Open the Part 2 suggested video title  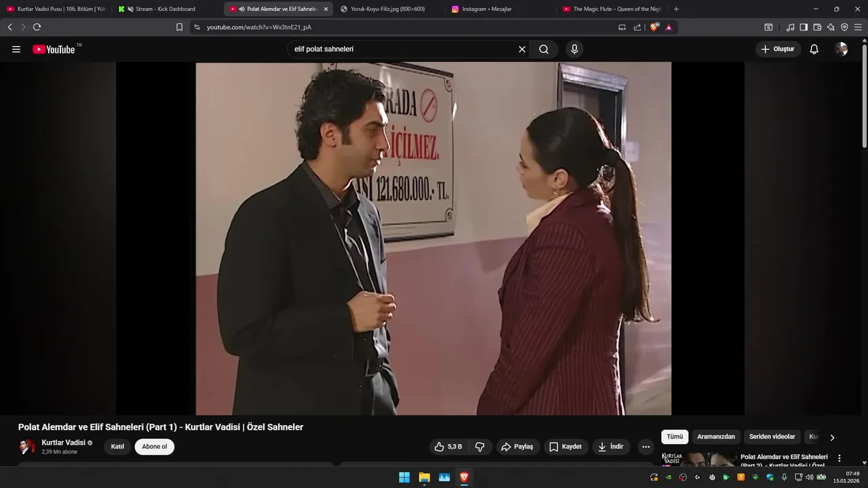point(784,461)
